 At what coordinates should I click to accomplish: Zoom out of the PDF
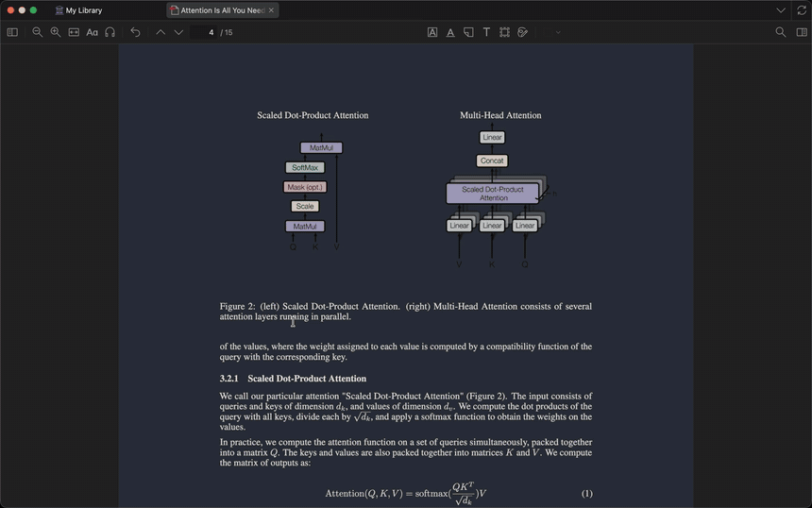[x=37, y=32]
